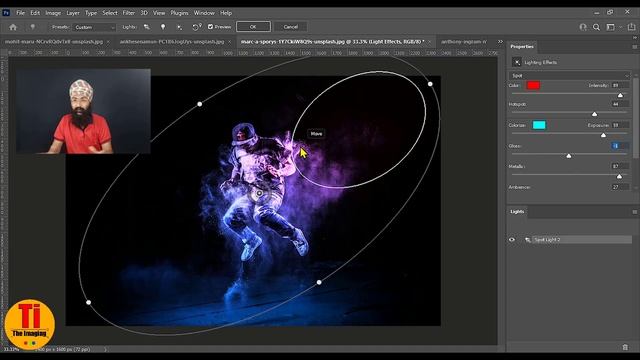
Task: Open the red Color swatch
Action: coord(533,85)
